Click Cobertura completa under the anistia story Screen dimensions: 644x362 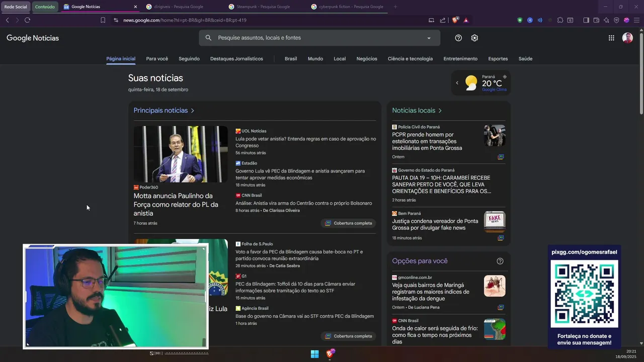(348, 223)
